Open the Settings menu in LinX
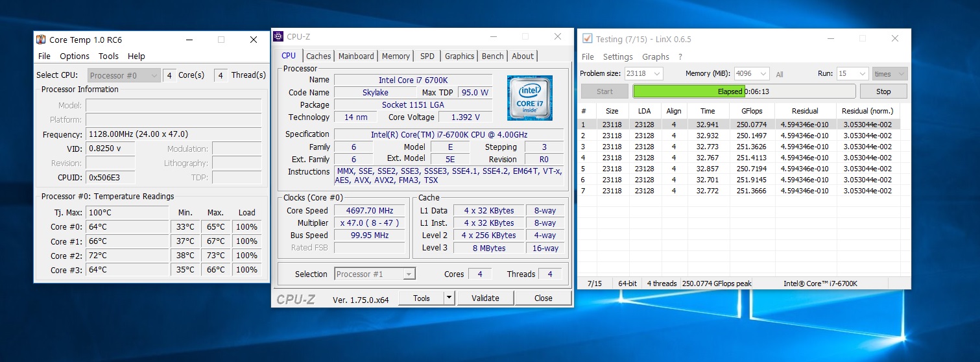This screenshot has height=362, width=980. pyautogui.click(x=617, y=56)
